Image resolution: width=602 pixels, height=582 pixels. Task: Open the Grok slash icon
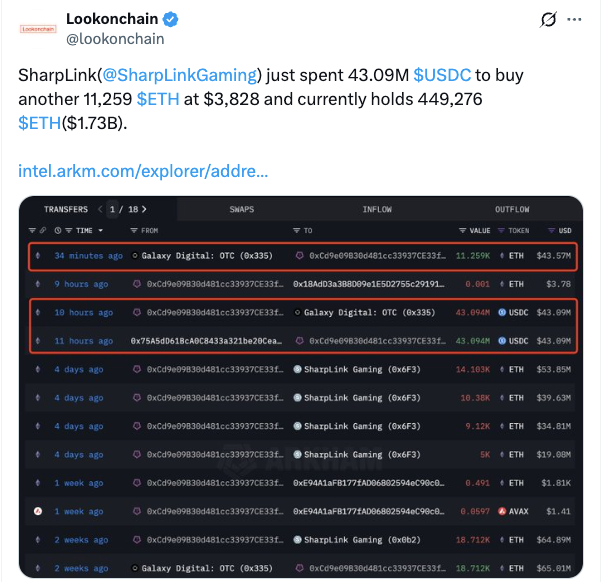tap(548, 20)
